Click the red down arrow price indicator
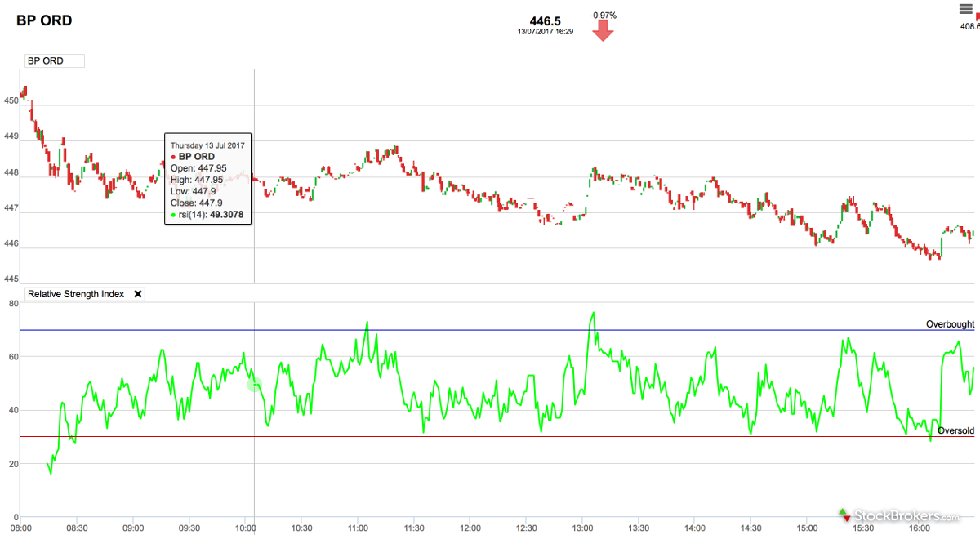 pos(603,30)
